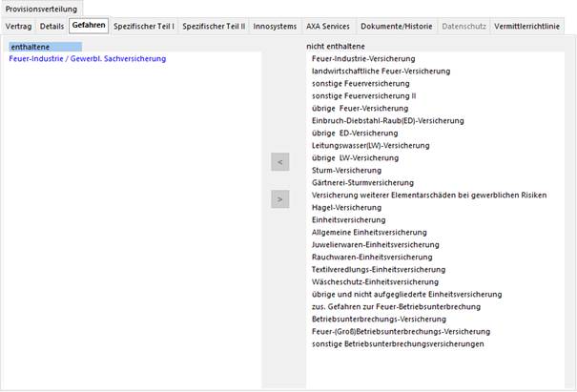This screenshot has width=577, height=392.
Task: Pick the 'Einheitsversicherung' row
Action: (349, 219)
